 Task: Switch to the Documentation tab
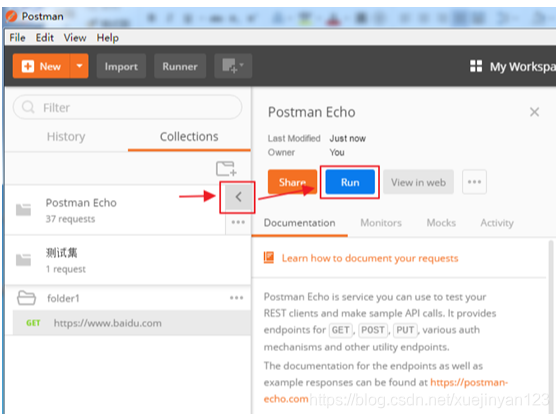pyautogui.click(x=299, y=223)
